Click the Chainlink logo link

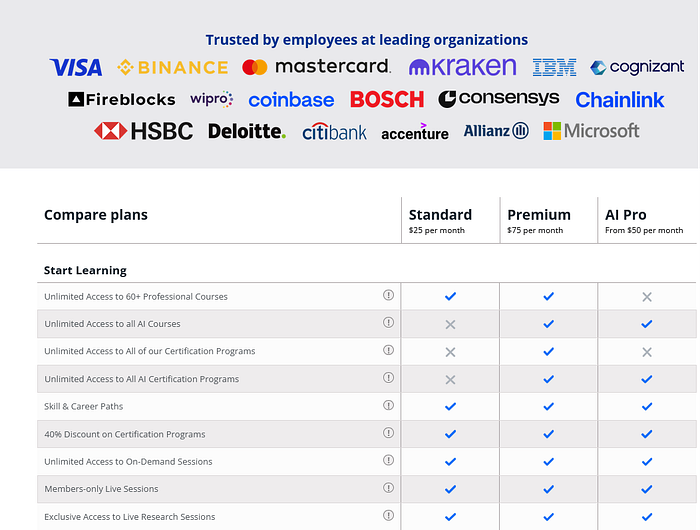click(x=620, y=100)
